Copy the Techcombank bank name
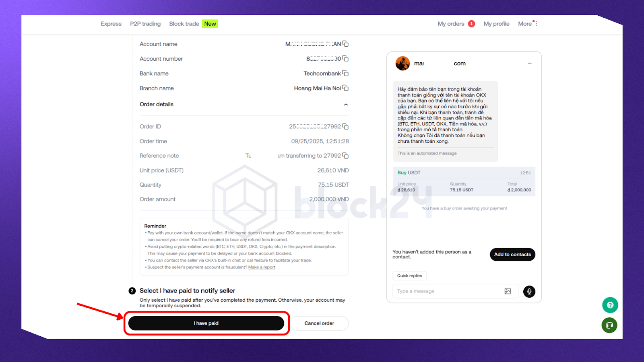 (x=345, y=73)
